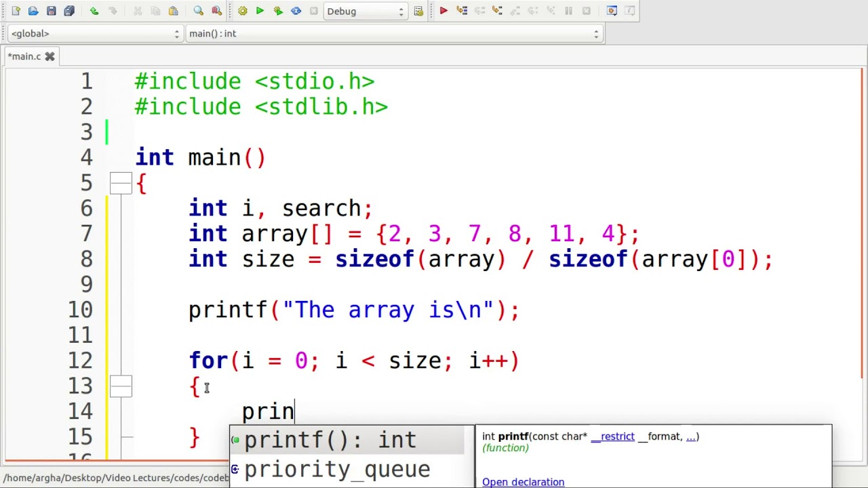Step into instruction in debugger
This screenshot has height=488, width=868.
551,11
